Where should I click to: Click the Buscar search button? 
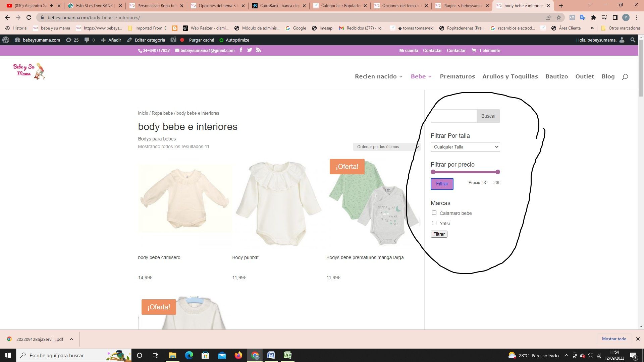click(x=488, y=116)
